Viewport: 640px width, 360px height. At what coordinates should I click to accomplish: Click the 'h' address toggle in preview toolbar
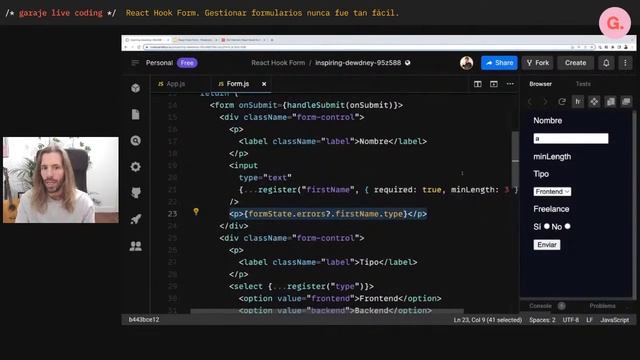578,102
